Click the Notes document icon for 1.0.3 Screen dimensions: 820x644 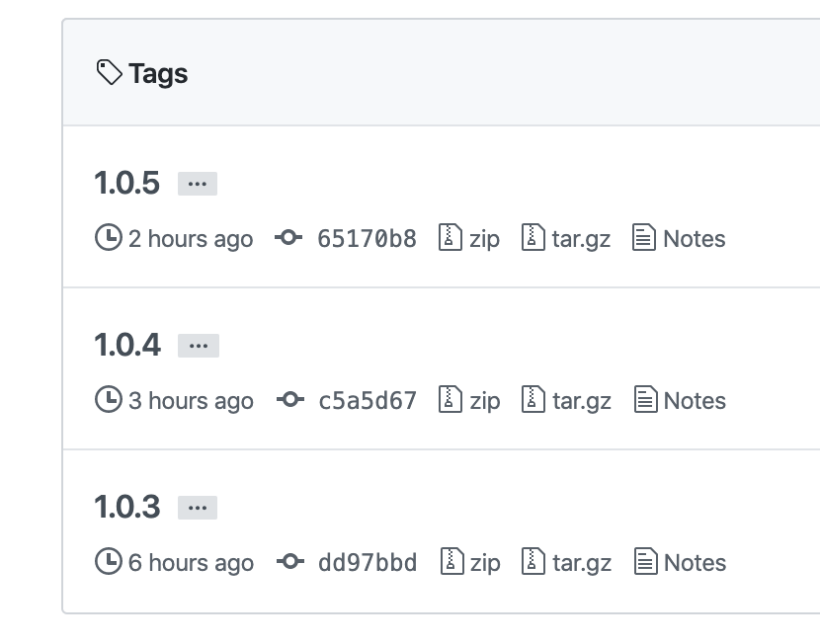(646, 562)
